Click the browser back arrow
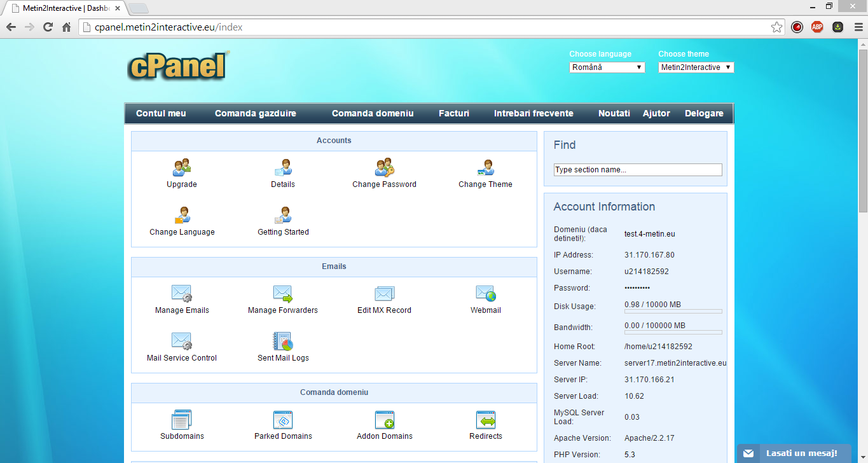 coord(11,27)
